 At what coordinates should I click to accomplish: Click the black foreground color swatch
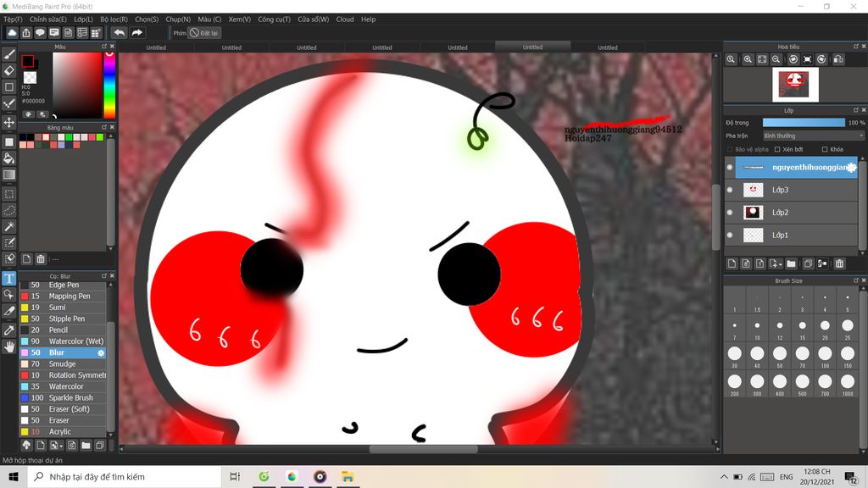28,61
